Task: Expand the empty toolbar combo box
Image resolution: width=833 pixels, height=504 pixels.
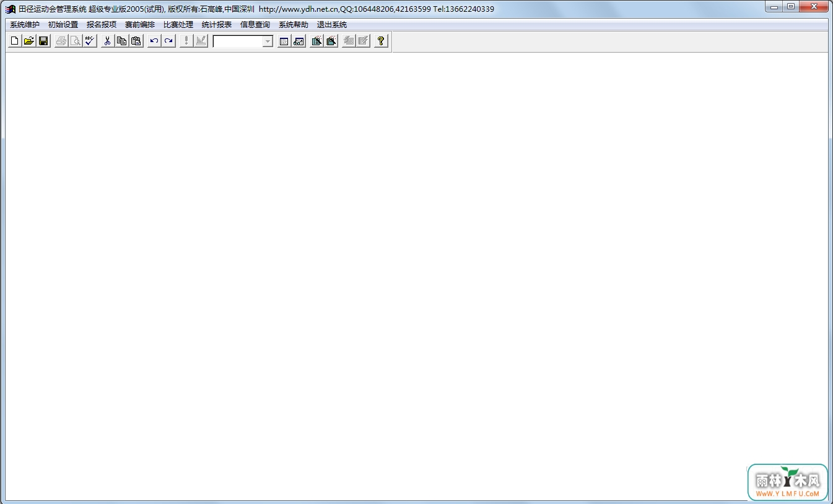Action: pos(268,41)
